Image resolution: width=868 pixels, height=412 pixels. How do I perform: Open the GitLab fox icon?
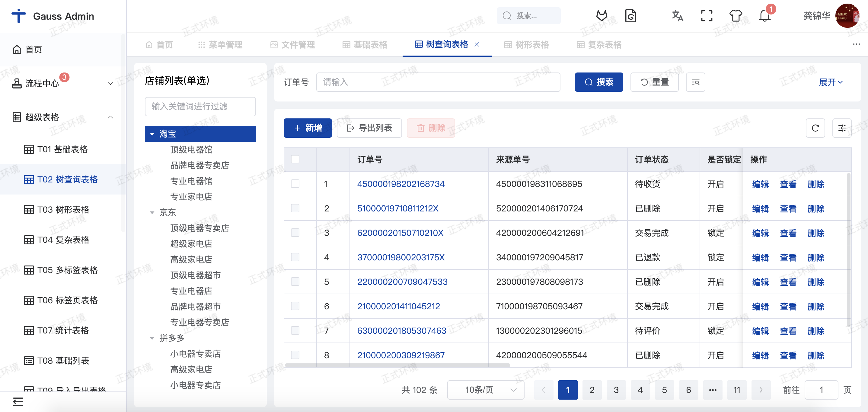(602, 16)
